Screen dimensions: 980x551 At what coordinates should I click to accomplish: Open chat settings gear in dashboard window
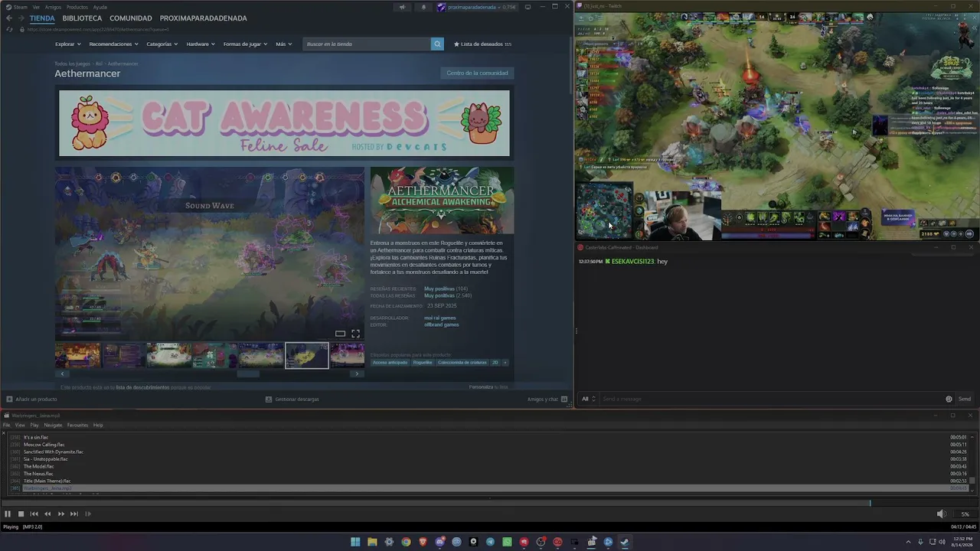(949, 399)
